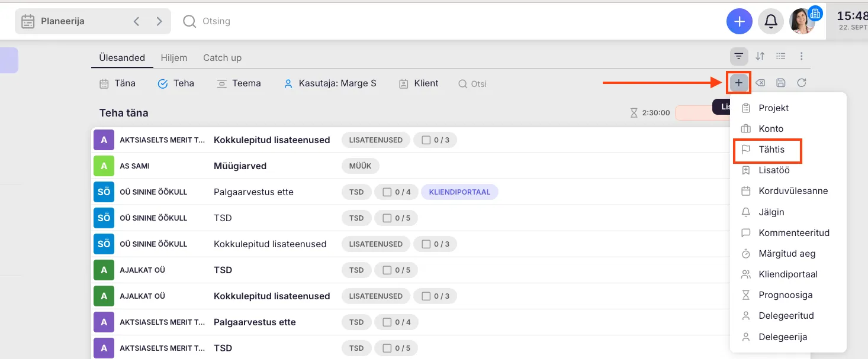
Task: Open the notifications bell
Action: point(771,22)
